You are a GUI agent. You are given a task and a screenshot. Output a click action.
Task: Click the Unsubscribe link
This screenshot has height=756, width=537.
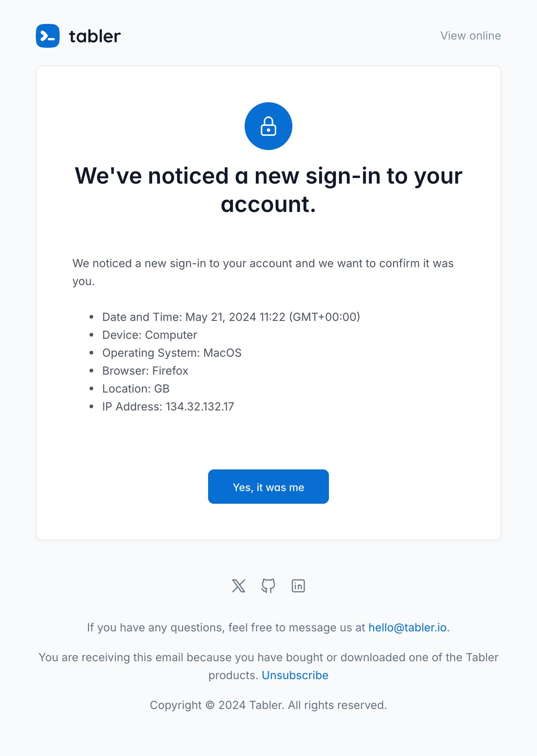point(295,675)
